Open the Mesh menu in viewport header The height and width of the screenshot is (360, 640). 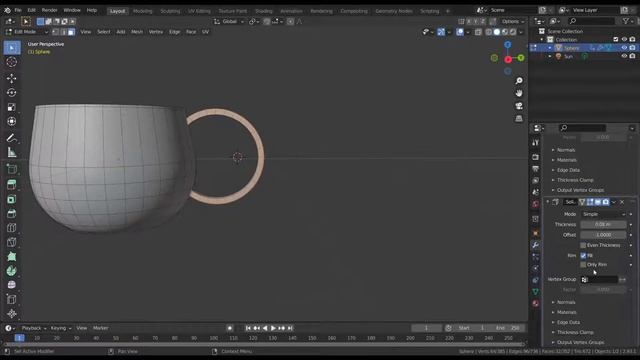click(137, 32)
